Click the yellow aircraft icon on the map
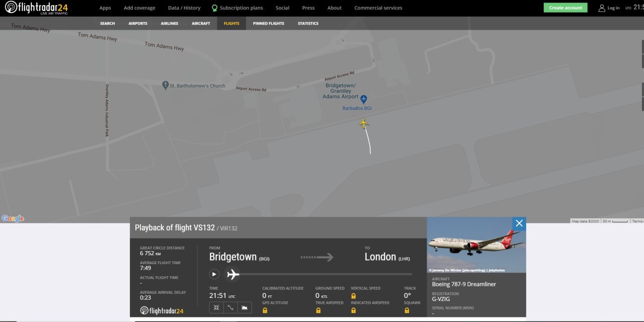 (x=364, y=123)
